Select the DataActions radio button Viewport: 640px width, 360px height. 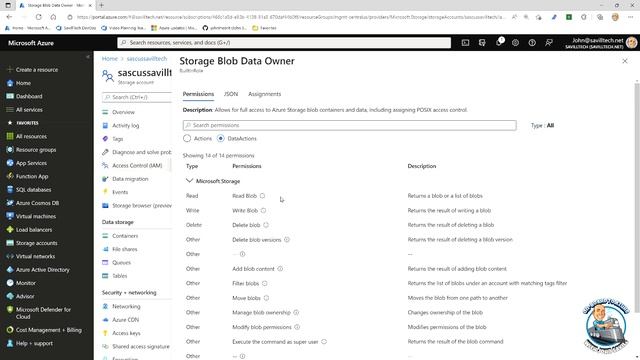pos(220,138)
